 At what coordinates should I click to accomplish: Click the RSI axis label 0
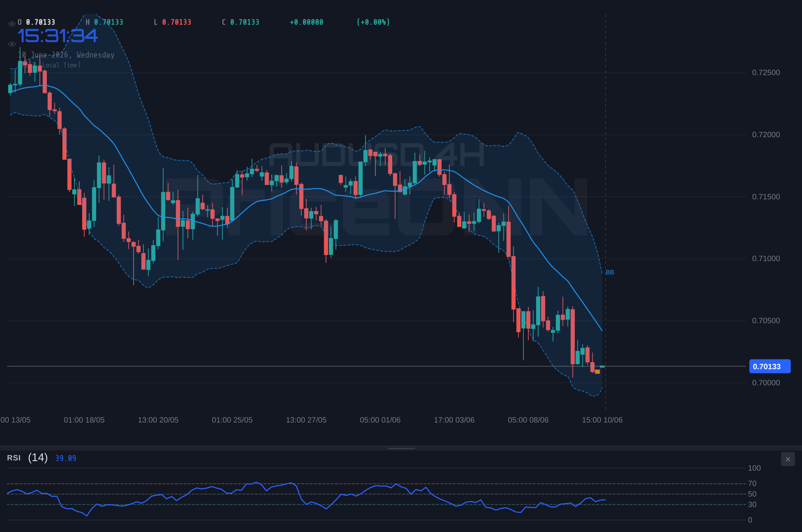[750, 520]
